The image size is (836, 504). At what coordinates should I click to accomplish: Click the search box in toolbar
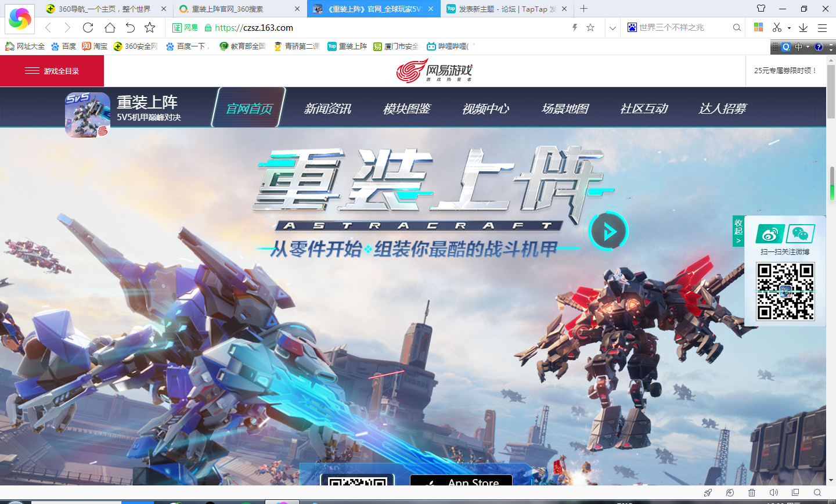(x=684, y=27)
